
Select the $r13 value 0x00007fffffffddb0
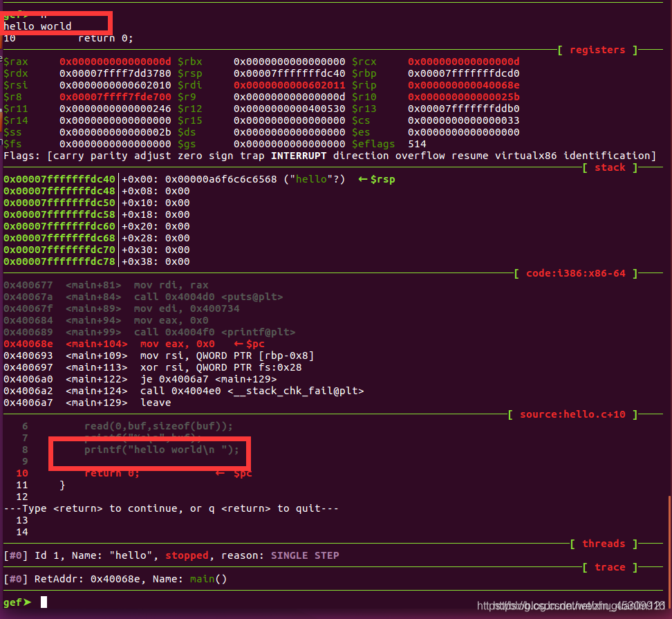pos(464,109)
